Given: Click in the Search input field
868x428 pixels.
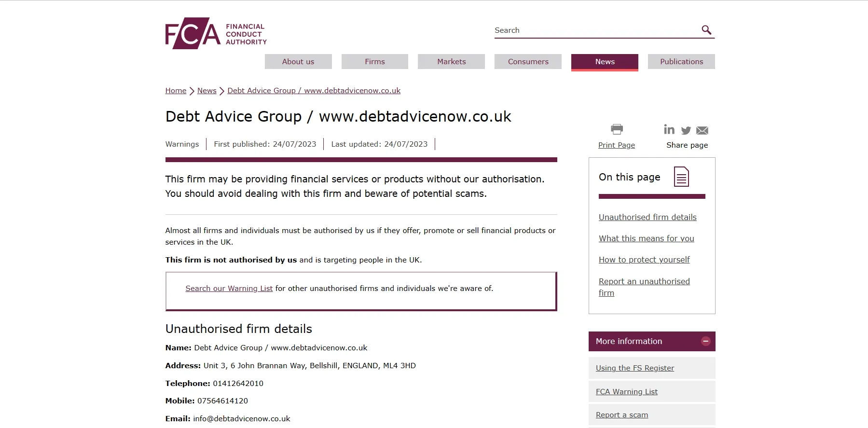Looking at the screenshot, I should pos(596,30).
